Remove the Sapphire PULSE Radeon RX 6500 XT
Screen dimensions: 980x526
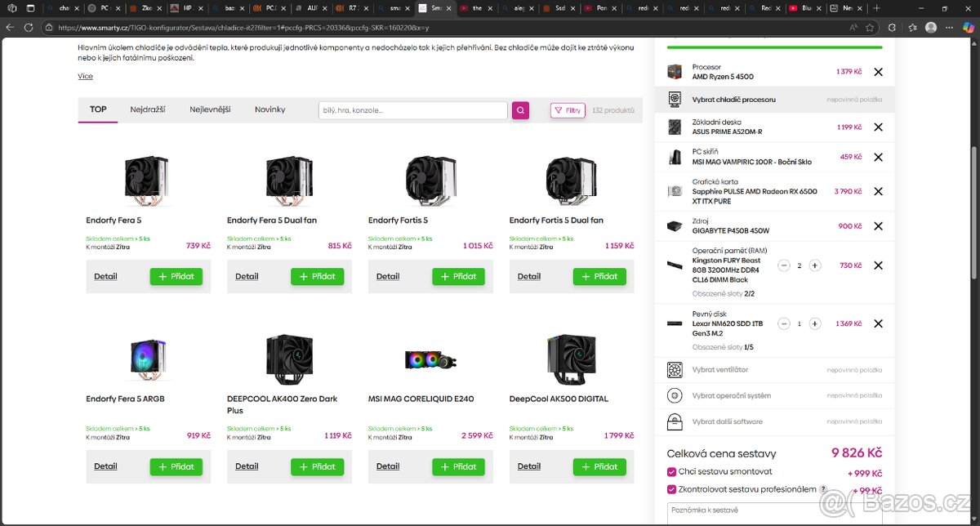click(878, 191)
